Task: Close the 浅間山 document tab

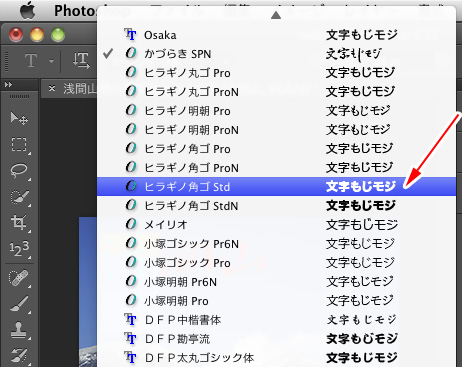Action: pos(52,89)
